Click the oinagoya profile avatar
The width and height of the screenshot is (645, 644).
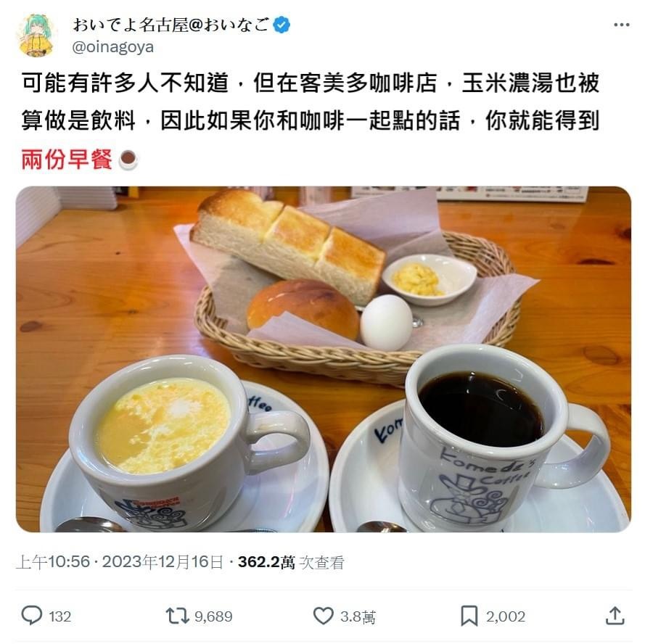36,36
